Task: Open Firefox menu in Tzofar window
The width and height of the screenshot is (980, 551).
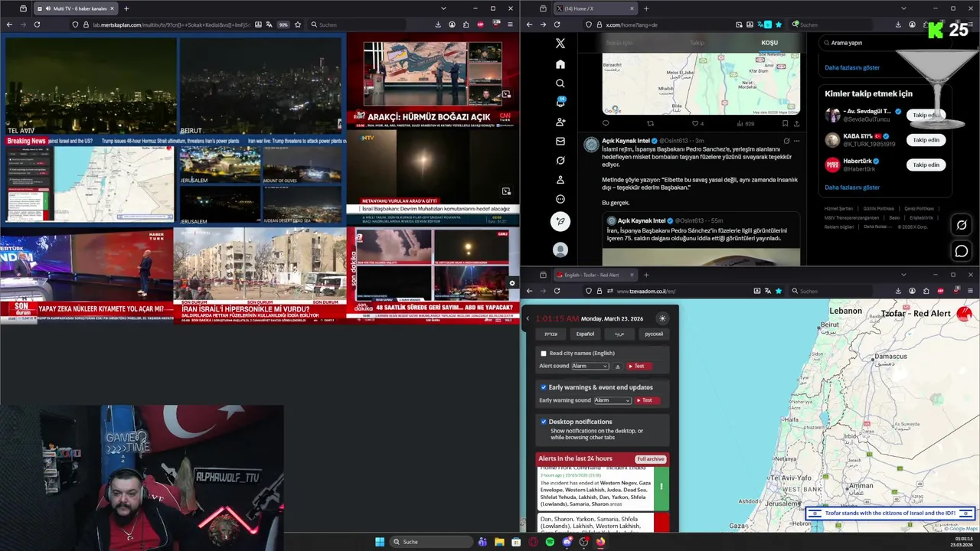Action: (969, 291)
